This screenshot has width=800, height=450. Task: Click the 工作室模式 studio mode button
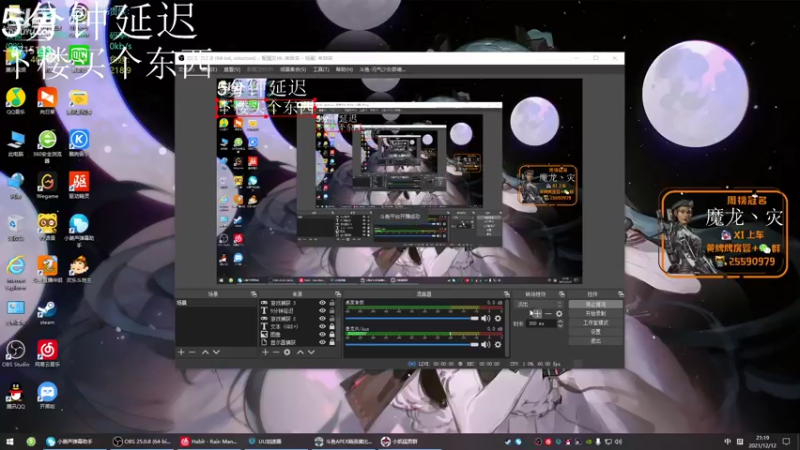(x=595, y=322)
